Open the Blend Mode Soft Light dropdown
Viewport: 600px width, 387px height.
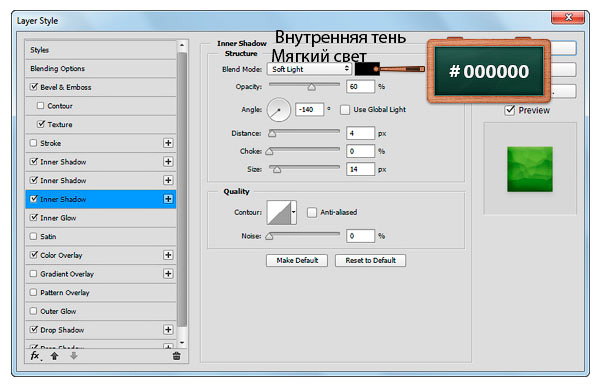[309, 69]
